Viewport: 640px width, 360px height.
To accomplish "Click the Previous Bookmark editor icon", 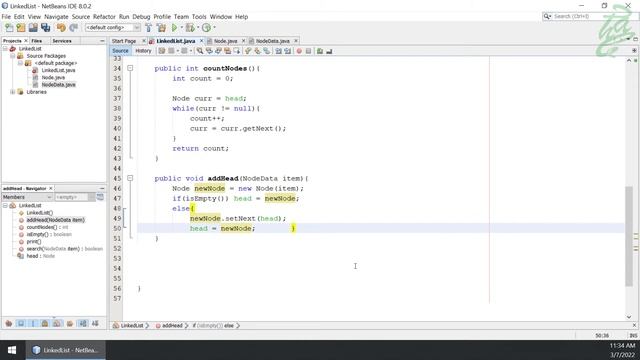I will [x=248, y=51].
